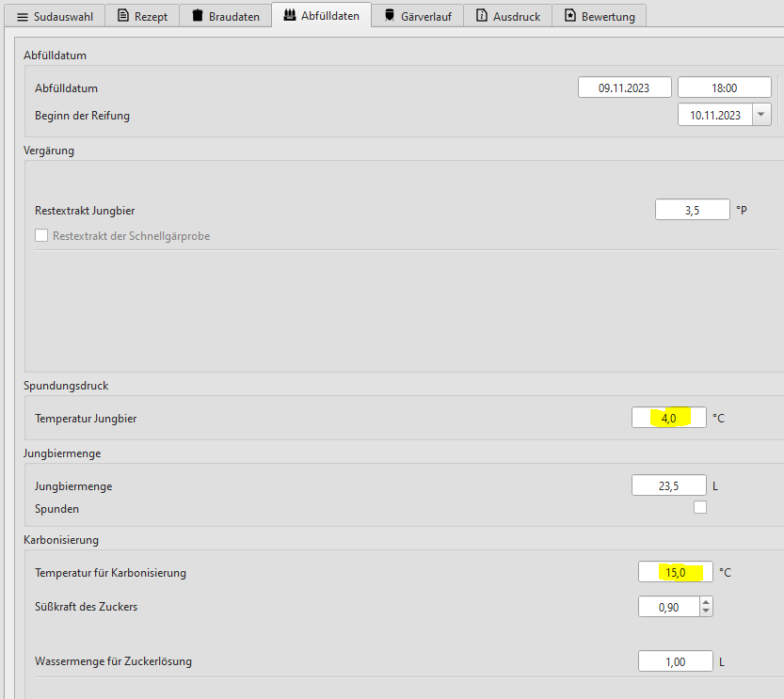Screen dimensions: 784x699
Task: Edit the Wassermenge für Zuckerlösung field
Action: [x=674, y=661]
